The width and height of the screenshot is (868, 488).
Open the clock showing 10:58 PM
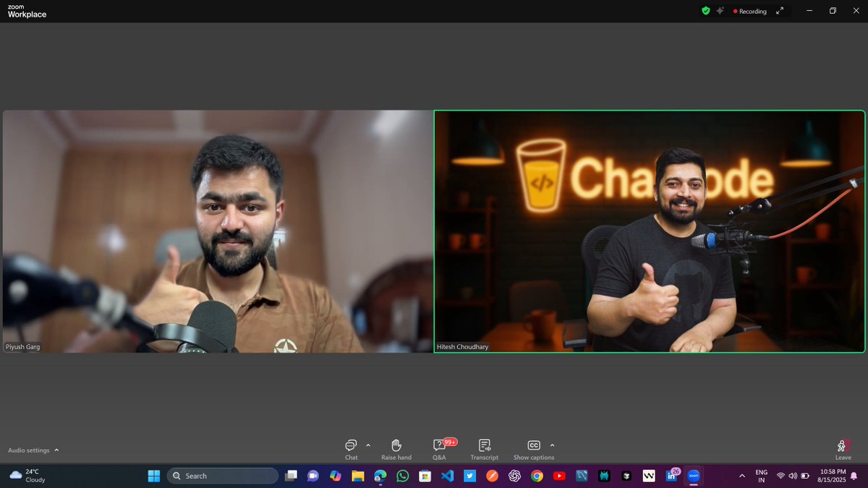[x=831, y=476]
